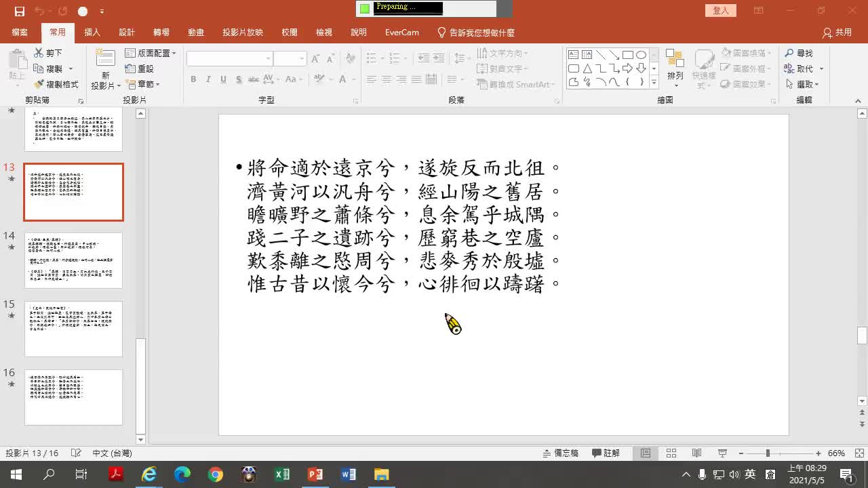The height and width of the screenshot is (488, 868).
Task: Open Notes (備忘稿) pane
Action: click(561, 453)
